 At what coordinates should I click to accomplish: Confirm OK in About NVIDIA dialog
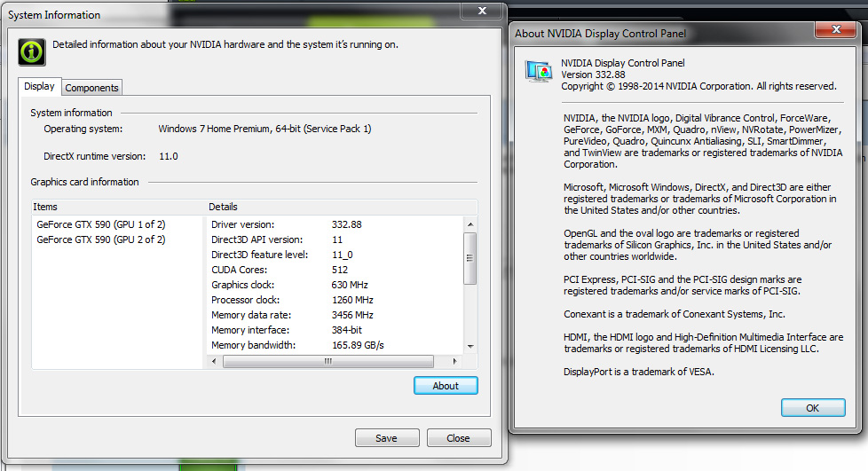coord(813,408)
